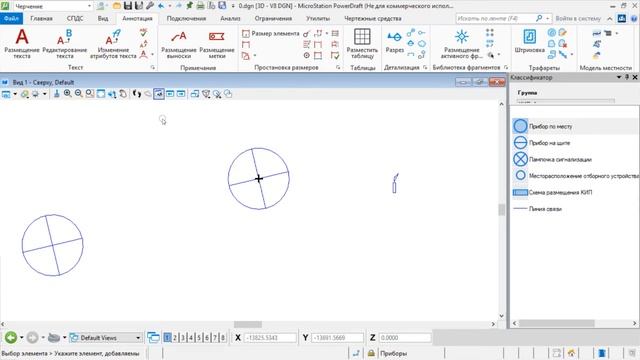
Task: Open the Черчение workflow dropdown
Action: [x=89, y=6]
